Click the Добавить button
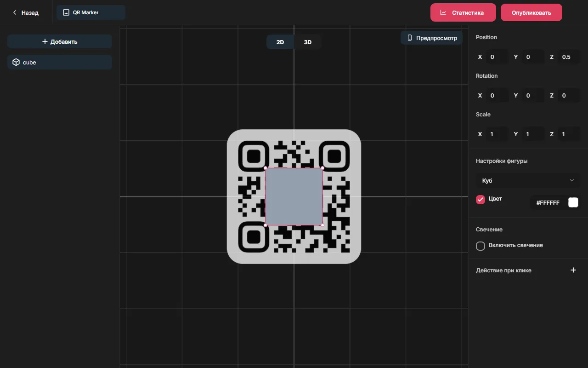The width and height of the screenshot is (588, 368). [x=60, y=41]
